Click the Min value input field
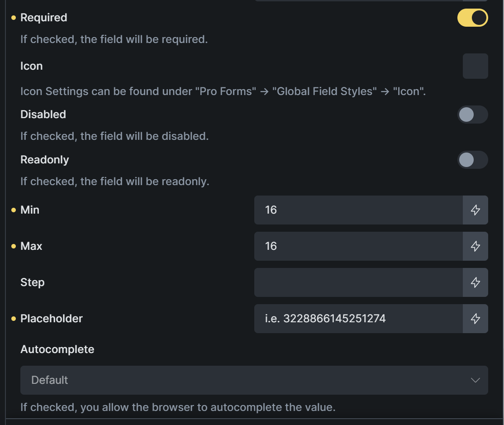504x425 pixels. tap(358, 210)
